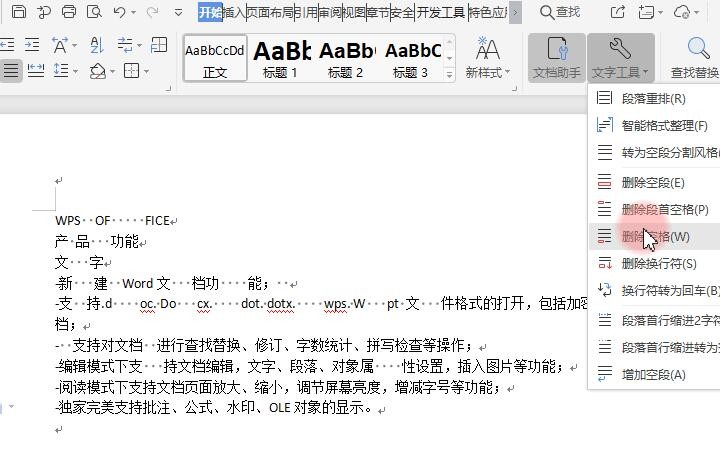The image size is (720, 452).
Task: Choose 转为空段分割风格 menu item
Action: click(x=654, y=153)
